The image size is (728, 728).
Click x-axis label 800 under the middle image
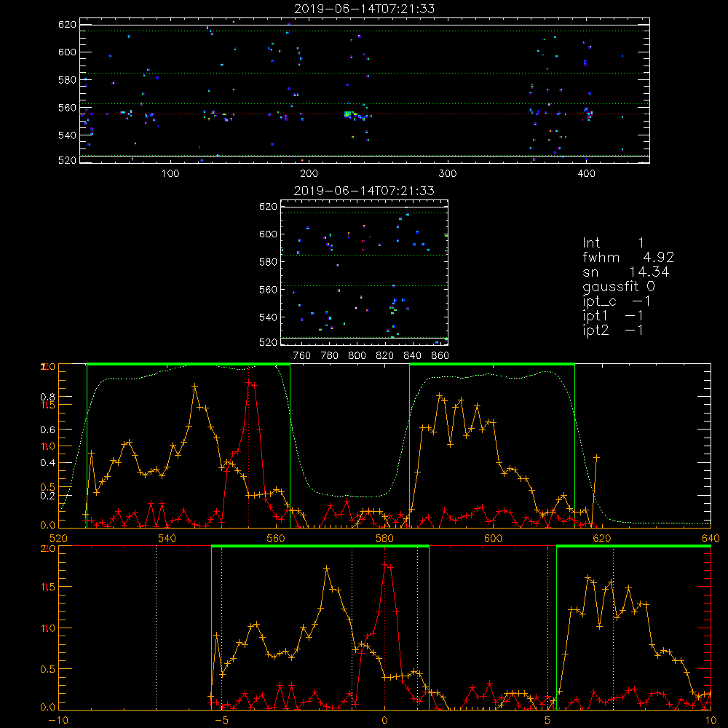[357, 356]
